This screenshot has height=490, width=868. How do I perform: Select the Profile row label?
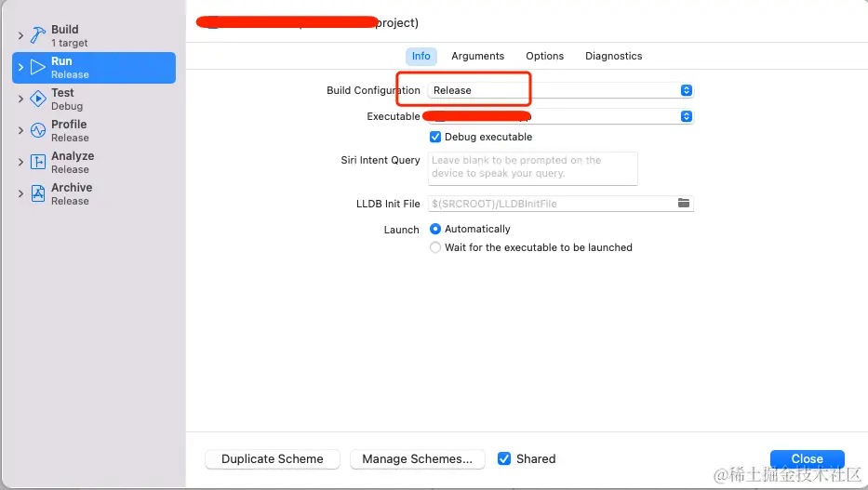(x=69, y=125)
